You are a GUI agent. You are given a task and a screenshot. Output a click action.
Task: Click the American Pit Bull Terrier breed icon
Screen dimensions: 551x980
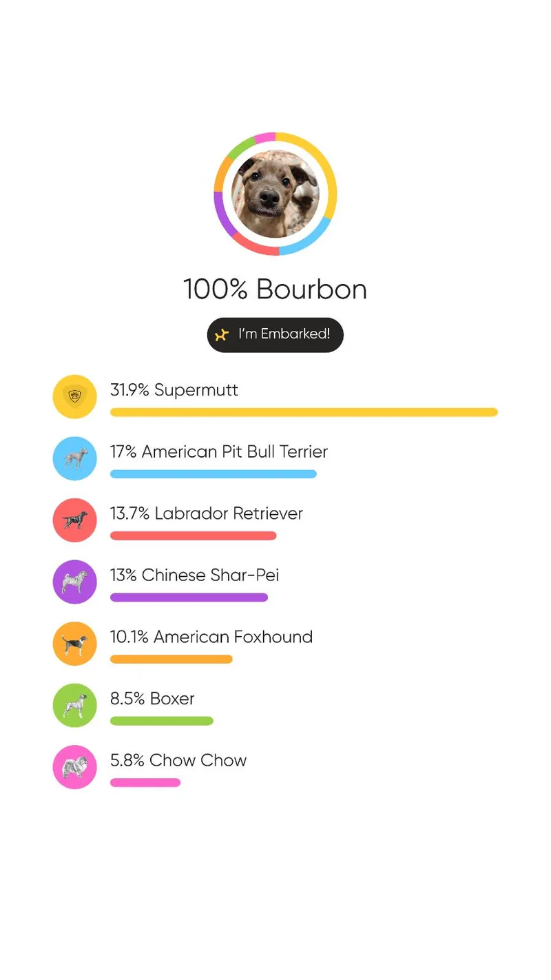point(74,458)
